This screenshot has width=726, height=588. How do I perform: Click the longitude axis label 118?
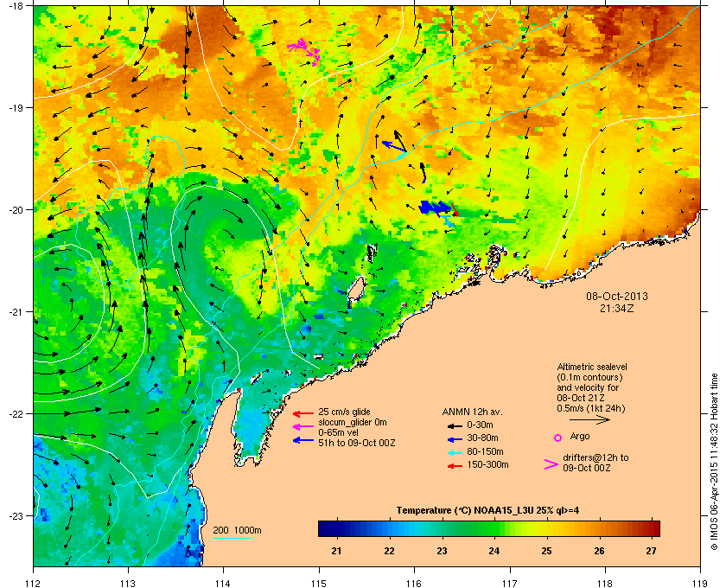tap(605, 584)
